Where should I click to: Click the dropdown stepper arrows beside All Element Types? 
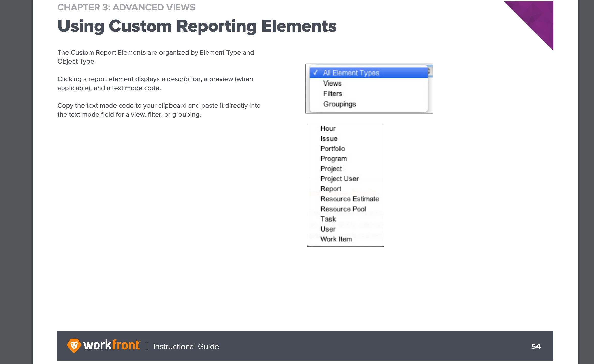(429, 71)
